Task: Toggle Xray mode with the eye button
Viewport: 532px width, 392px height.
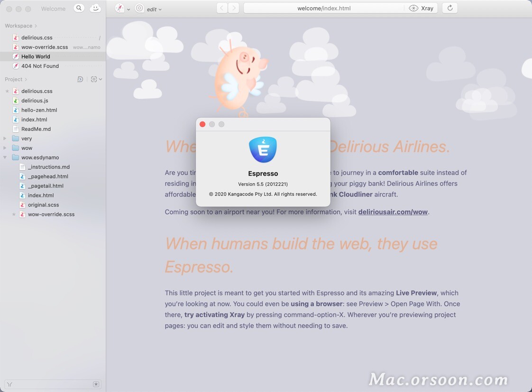Action: pos(421,8)
